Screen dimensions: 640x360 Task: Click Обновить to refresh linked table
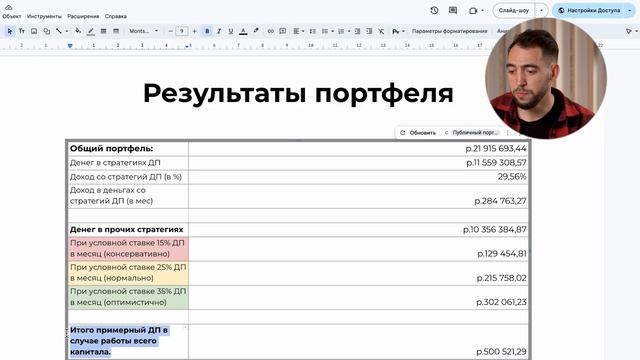pyautogui.click(x=418, y=133)
